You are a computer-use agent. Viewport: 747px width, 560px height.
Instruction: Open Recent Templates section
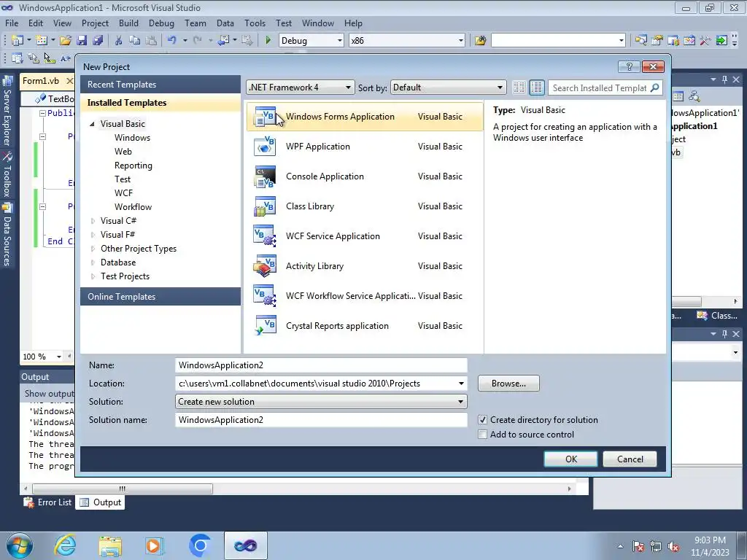[x=160, y=85]
